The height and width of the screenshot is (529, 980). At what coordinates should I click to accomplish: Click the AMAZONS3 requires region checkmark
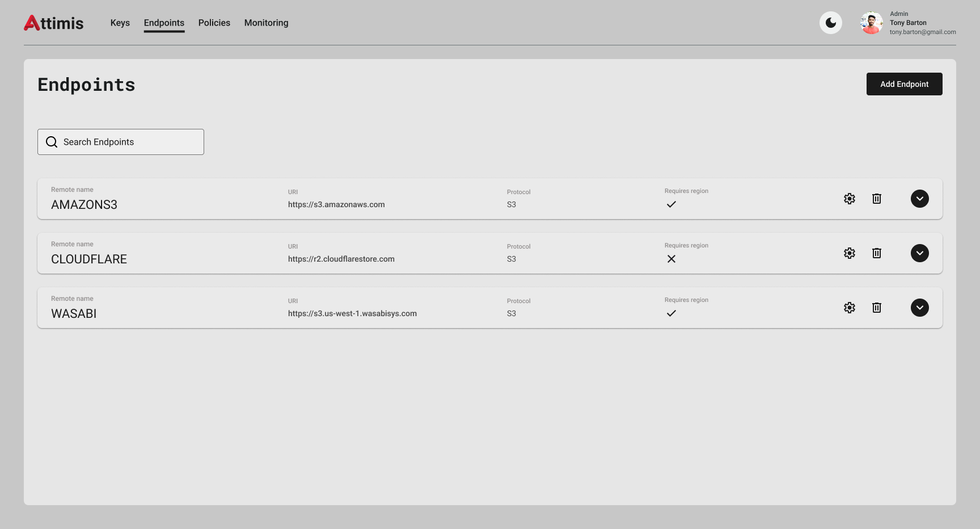coord(671,204)
